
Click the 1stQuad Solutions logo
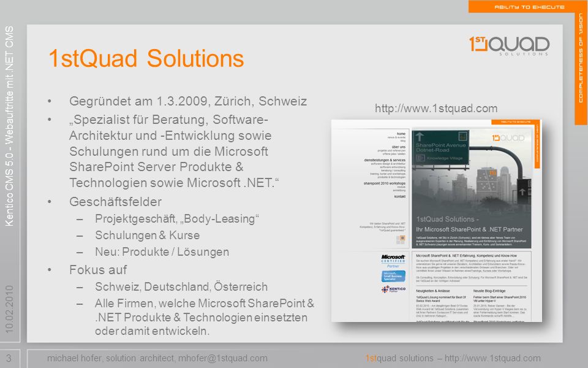click(x=509, y=46)
